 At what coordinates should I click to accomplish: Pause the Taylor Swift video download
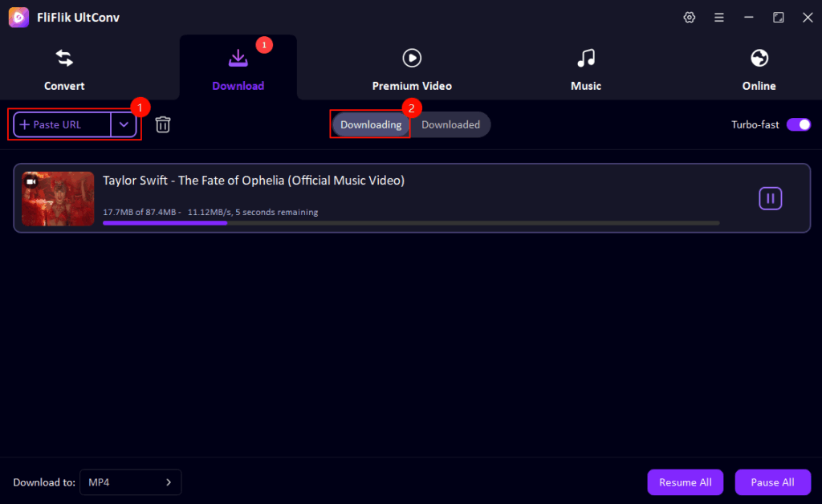770,198
